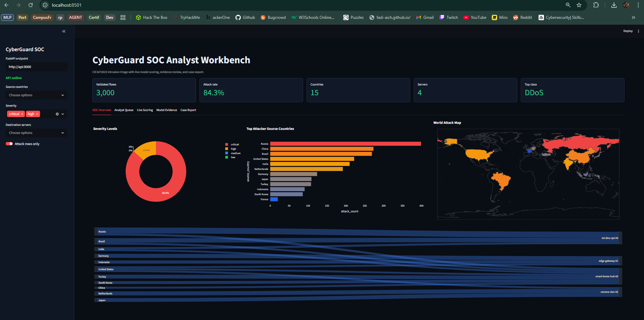Image resolution: width=644 pixels, height=320 pixels.
Task: Reload the localhost page
Action: [31, 5]
